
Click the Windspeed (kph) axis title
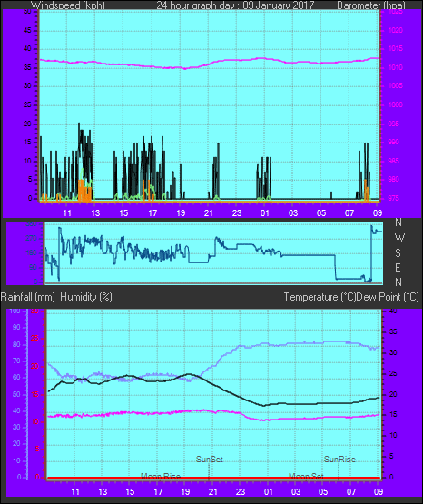pos(68,5)
